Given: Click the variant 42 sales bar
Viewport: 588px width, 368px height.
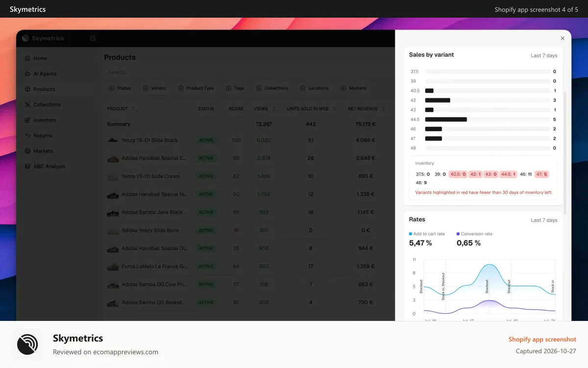Looking at the screenshot, I should (438, 100).
